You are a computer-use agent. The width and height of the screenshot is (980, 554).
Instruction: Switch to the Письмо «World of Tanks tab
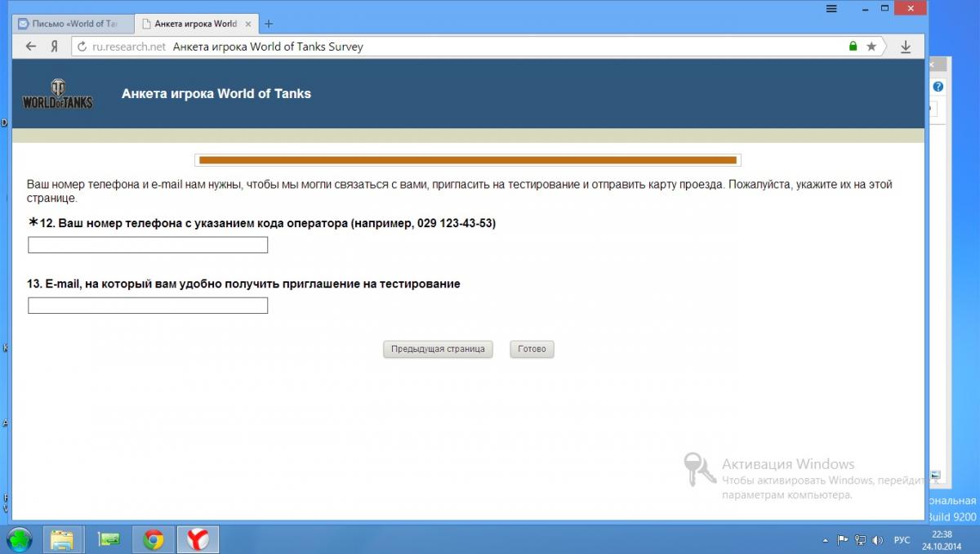coord(73,24)
